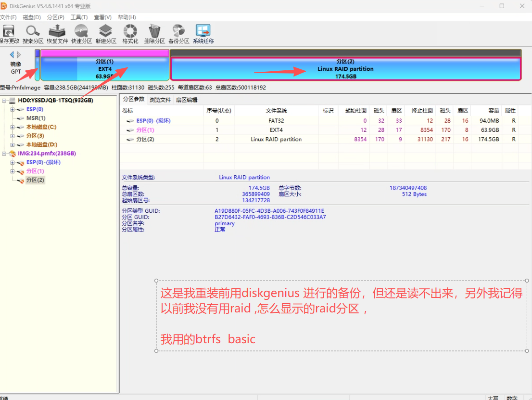Click total bytes value 187340497408
This screenshot has width=532, height=400.
click(x=408, y=188)
